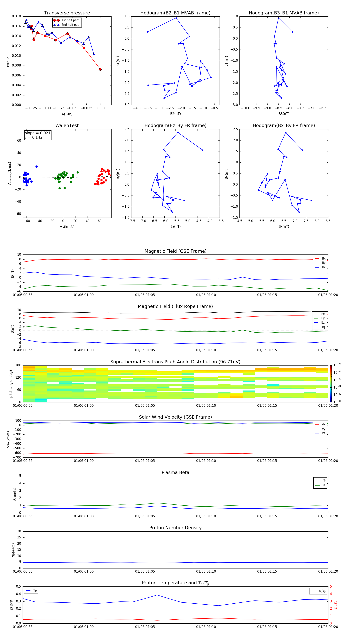Click the "Magnetic Field (Flux Rope Frame)" title
Image resolution: width=351 pixels, height=644 pixels.
(x=175, y=306)
